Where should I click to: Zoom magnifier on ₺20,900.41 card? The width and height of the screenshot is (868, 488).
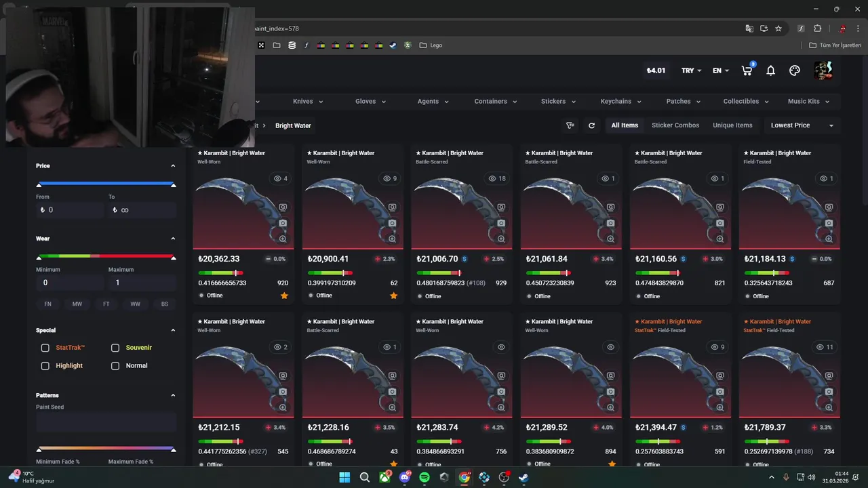click(392, 239)
